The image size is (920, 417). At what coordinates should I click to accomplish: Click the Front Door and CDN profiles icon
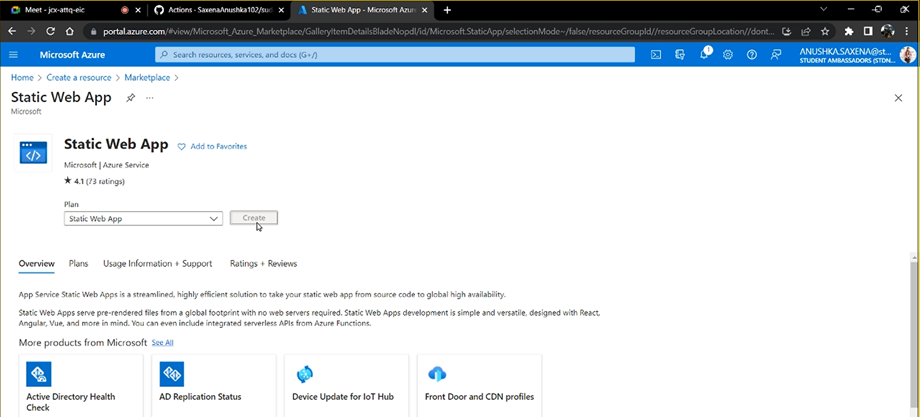point(437,374)
